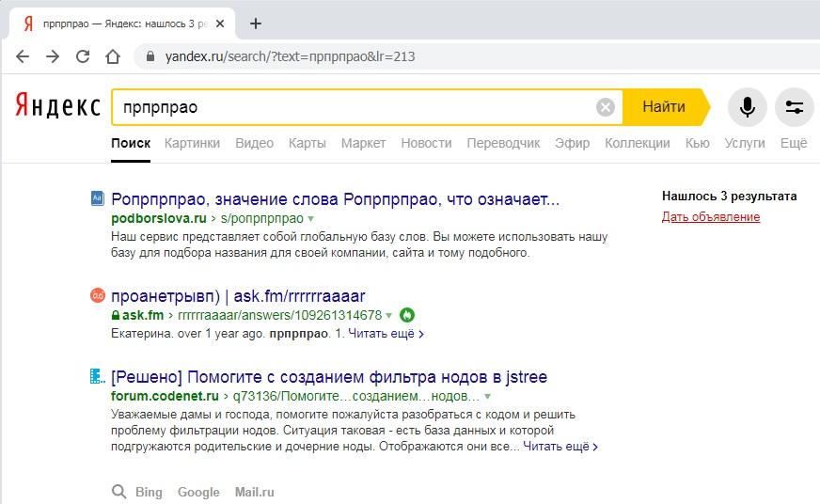This screenshot has height=504, width=820.
Task: Open the Карты tab
Action: pyautogui.click(x=307, y=143)
